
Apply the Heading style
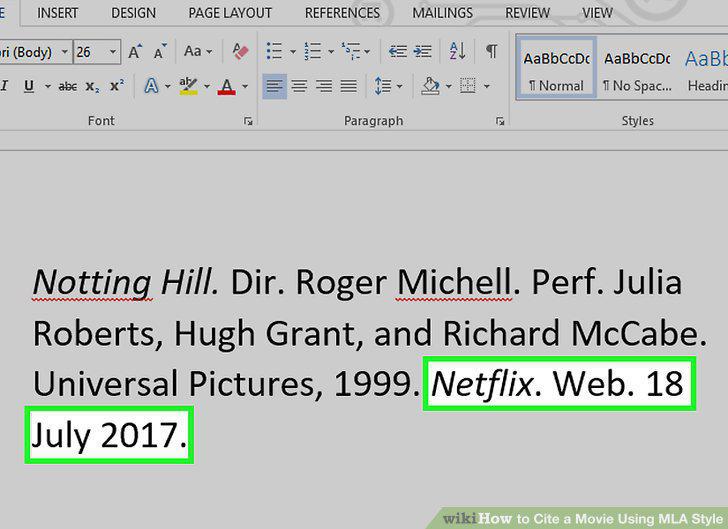(705, 70)
